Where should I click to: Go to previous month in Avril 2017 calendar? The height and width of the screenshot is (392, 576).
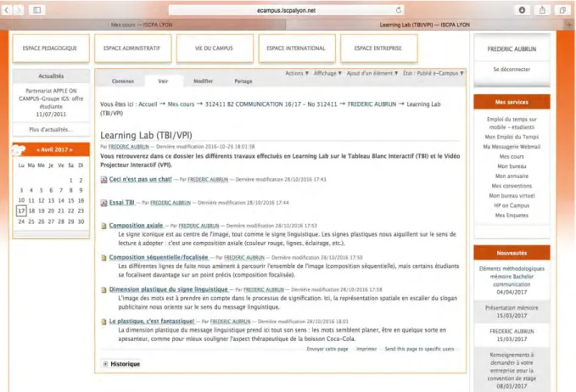[x=38, y=150]
